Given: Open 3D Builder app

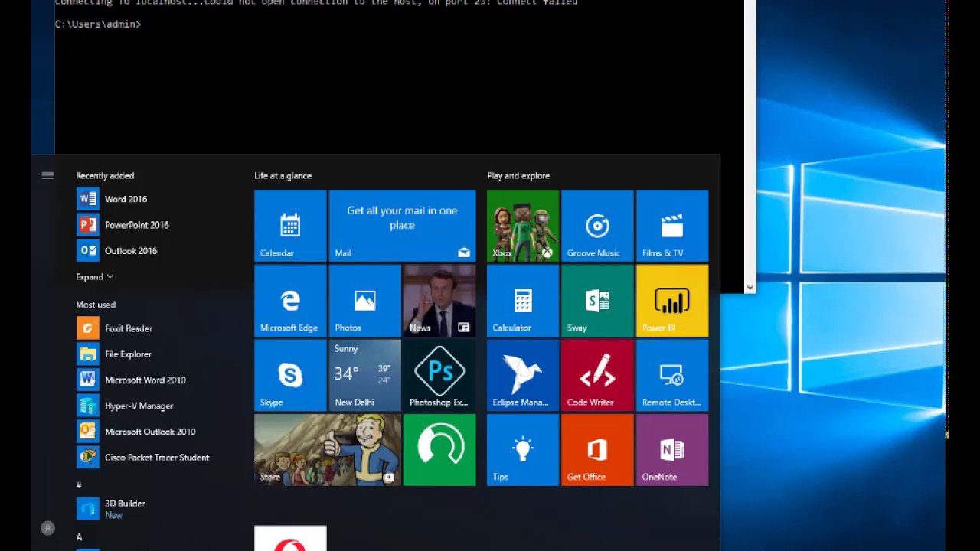Looking at the screenshot, I should coord(111,509).
